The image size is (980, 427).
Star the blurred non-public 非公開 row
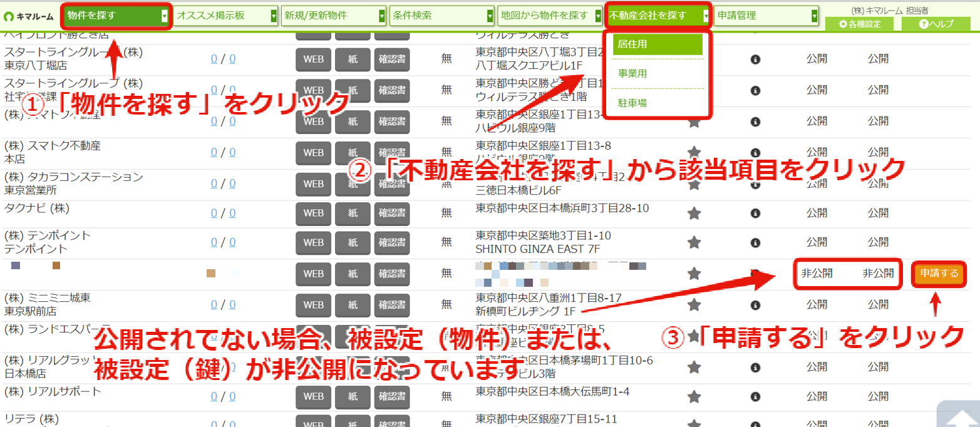pos(694,273)
